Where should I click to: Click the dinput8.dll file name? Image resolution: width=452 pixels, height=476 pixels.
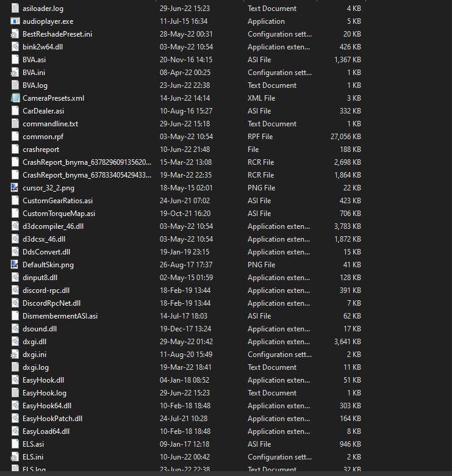coord(40,278)
